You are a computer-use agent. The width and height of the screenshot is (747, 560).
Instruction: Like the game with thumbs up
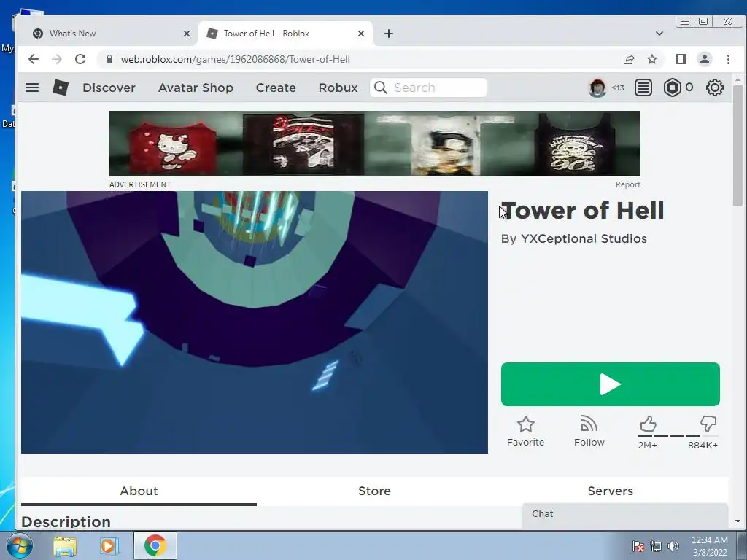[648, 424]
